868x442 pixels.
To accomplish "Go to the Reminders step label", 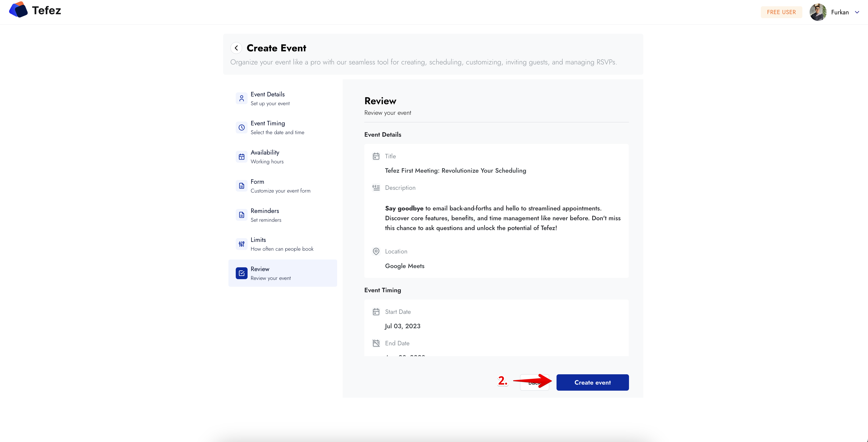I will (265, 211).
